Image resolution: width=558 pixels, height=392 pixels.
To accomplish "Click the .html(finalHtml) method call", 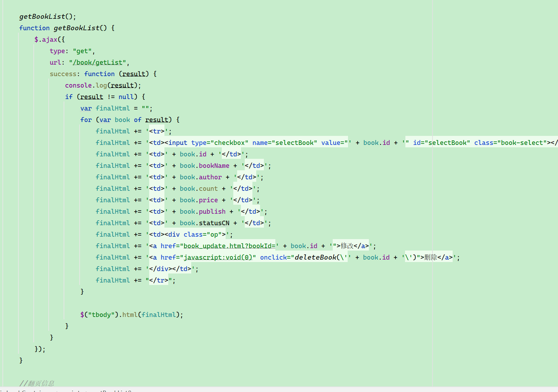I will [x=149, y=315].
